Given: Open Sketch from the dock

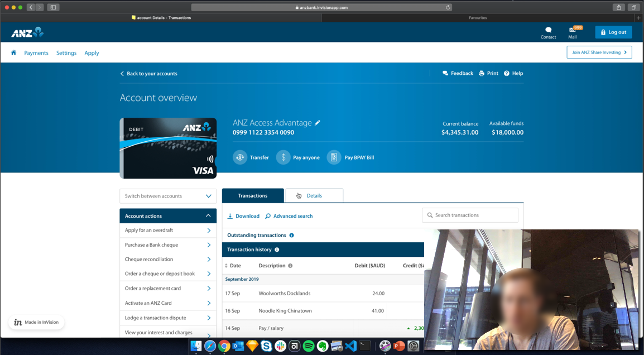Looking at the screenshot, I should tap(252, 346).
